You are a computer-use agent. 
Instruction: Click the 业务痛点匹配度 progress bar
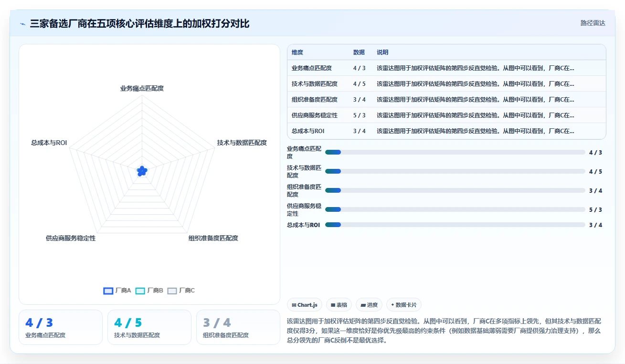tap(455, 152)
